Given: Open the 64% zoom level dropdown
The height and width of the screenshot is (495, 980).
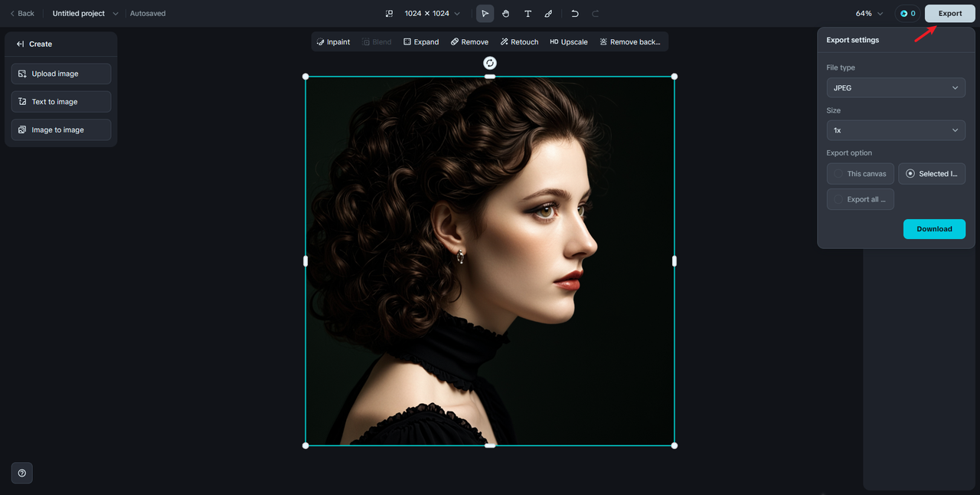Looking at the screenshot, I should (x=869, y=13).
